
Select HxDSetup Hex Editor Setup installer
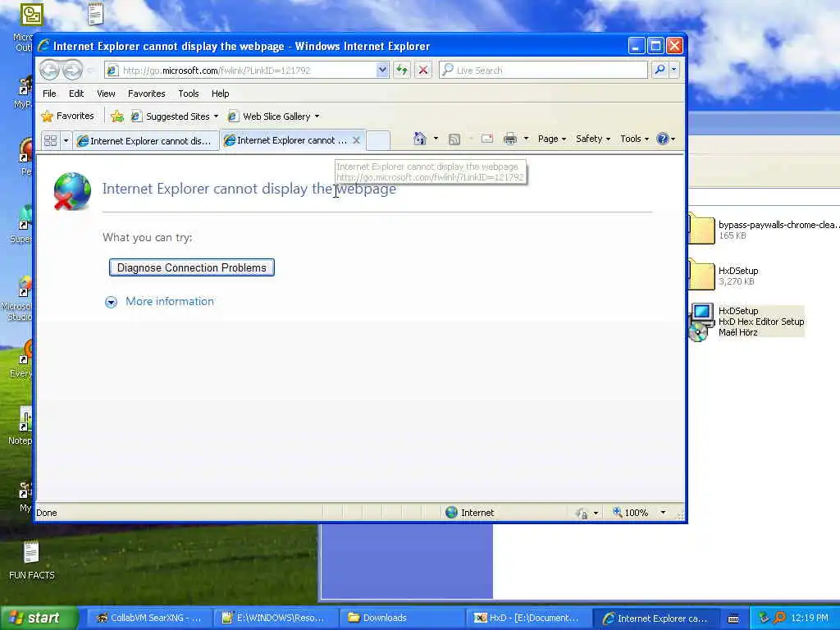click(x=746, y=322)
